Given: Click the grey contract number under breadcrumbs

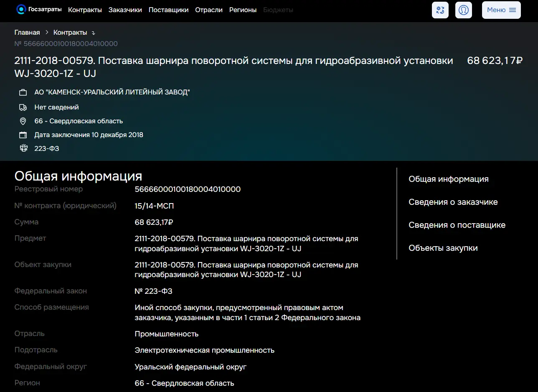Looking at the screenshot, I should (x=66, y=44).
